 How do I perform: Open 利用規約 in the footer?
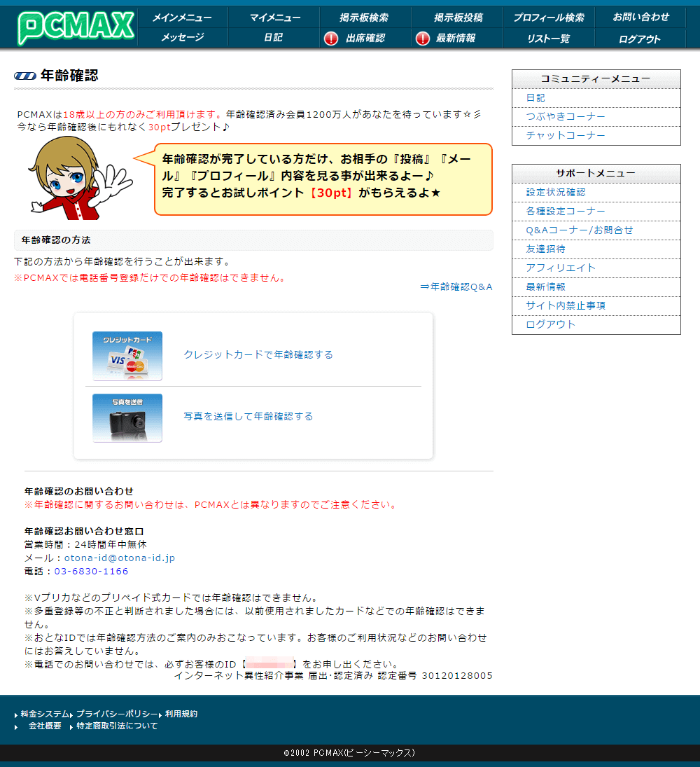coord(181,714)
